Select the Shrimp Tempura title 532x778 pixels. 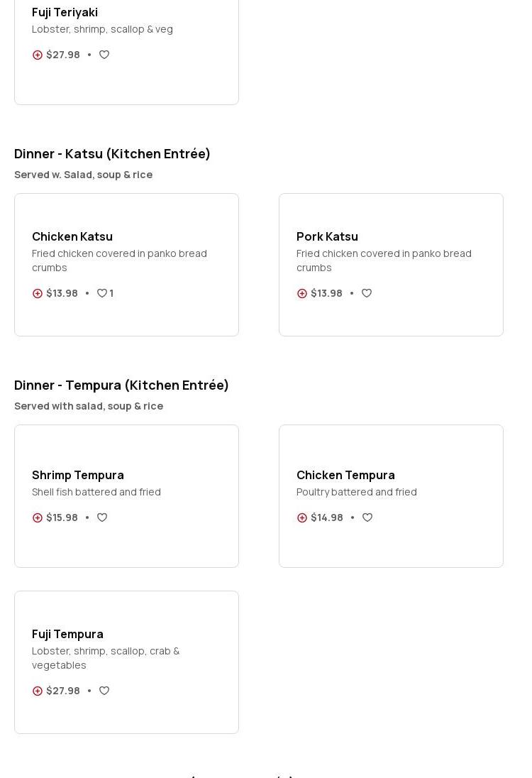coord(78,475)
